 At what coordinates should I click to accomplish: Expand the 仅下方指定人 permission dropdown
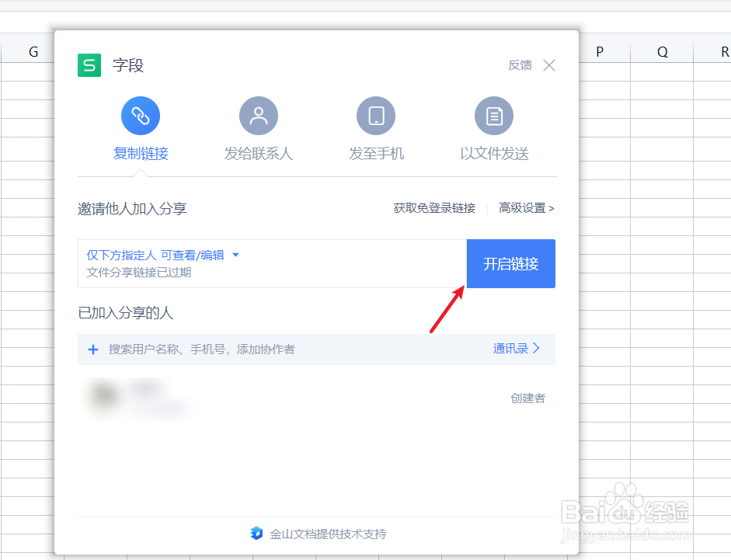coord(162,255)
